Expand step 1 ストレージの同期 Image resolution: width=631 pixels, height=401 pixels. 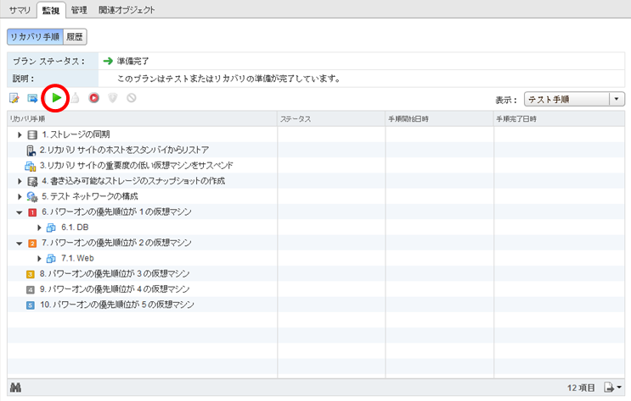[x=19, y=135]
